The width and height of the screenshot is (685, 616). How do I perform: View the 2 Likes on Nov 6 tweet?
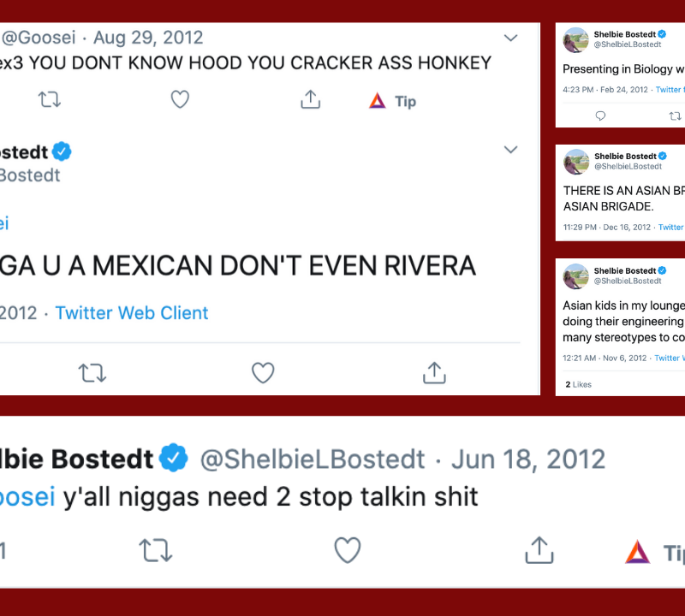pyautogui.click(x=579, y=385)
